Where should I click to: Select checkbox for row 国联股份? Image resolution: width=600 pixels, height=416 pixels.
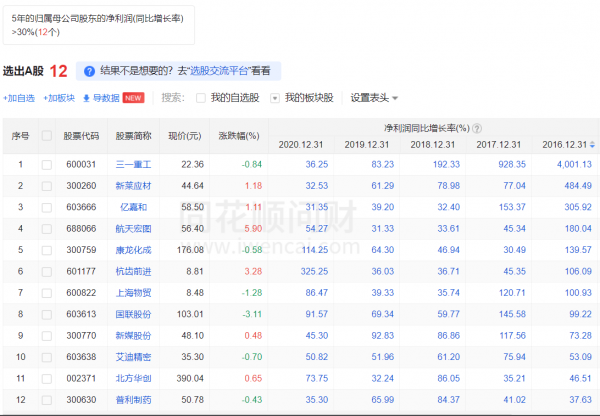coord(47,315)
